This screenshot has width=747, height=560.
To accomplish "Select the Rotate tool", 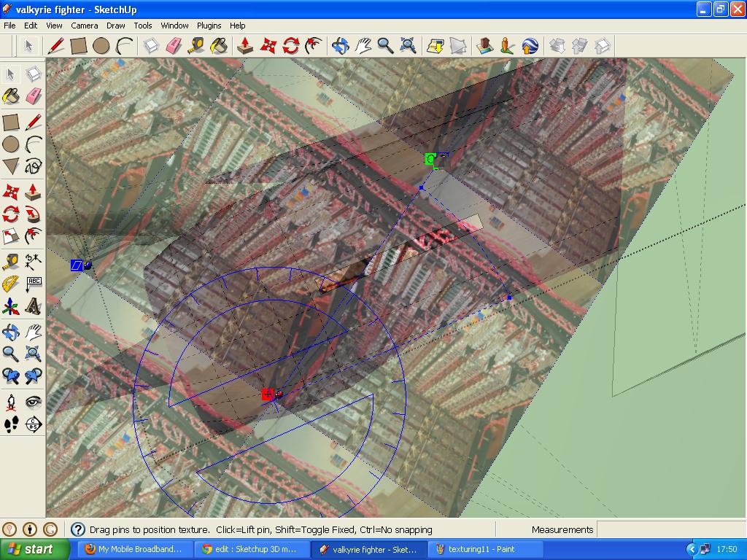I will tap(11, 213).
